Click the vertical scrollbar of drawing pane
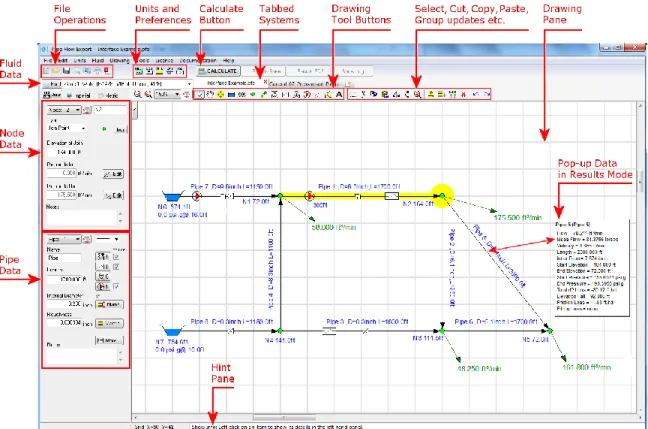Screen dimensions: 648x429 pyautogui.click(x=639, y=181)
